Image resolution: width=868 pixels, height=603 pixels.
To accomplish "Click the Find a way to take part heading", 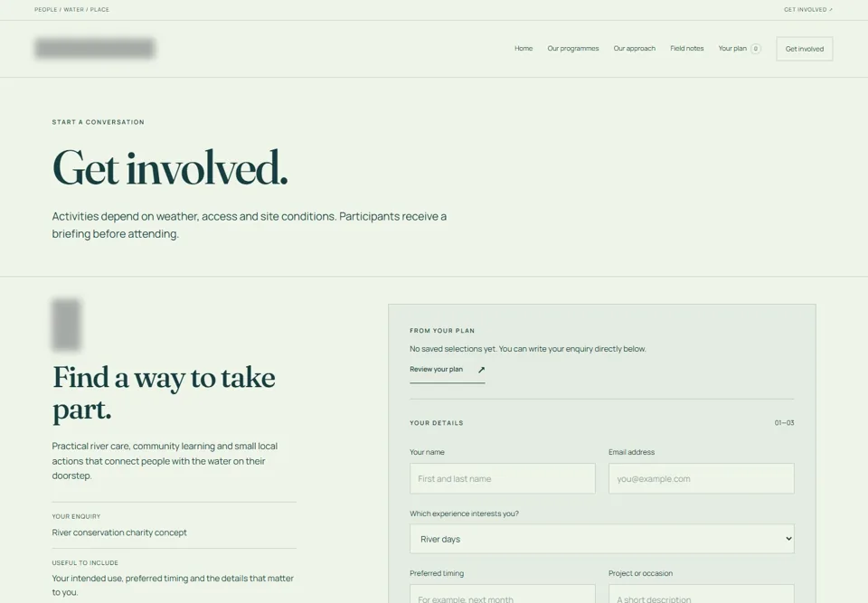I will pos(164,393).
